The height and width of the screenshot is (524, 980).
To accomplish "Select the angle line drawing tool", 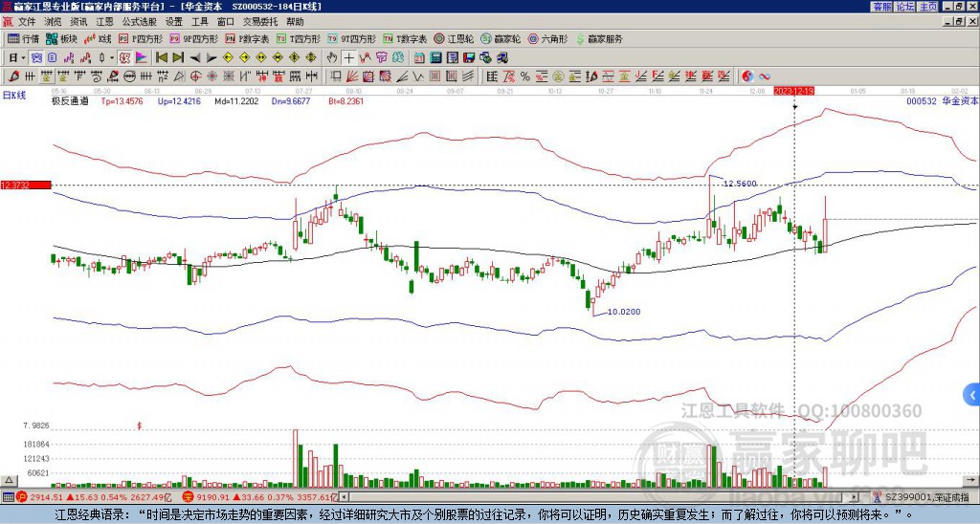I will (x=401, y=76).
